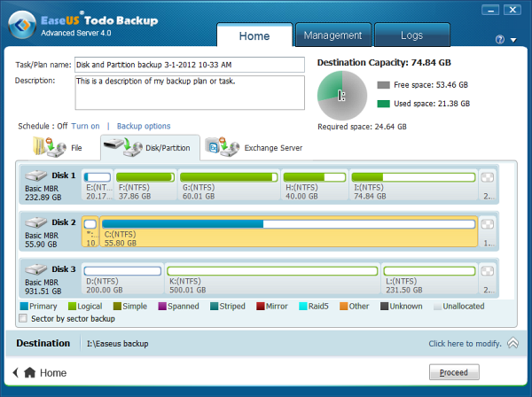The width and height of the screenshot is (532, 397).
Task: Click the Required space: 24.64 GB text
Action: pos(362,127)
